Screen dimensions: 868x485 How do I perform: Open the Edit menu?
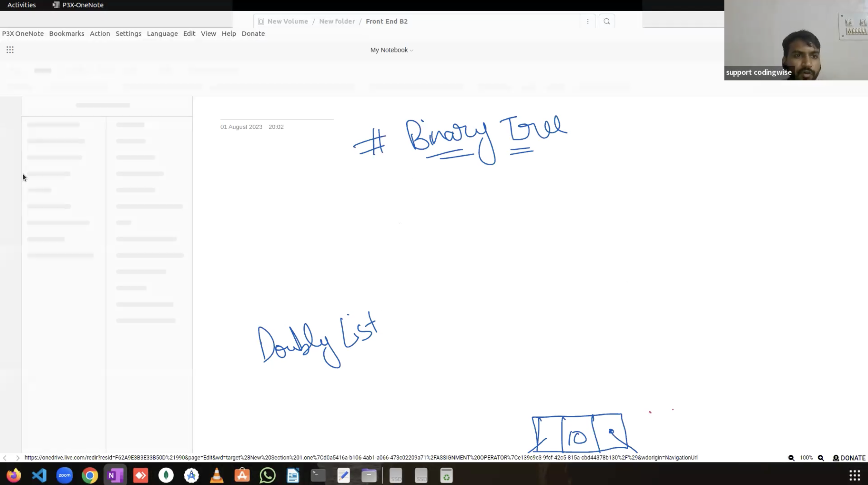click(x=189, y=33)
